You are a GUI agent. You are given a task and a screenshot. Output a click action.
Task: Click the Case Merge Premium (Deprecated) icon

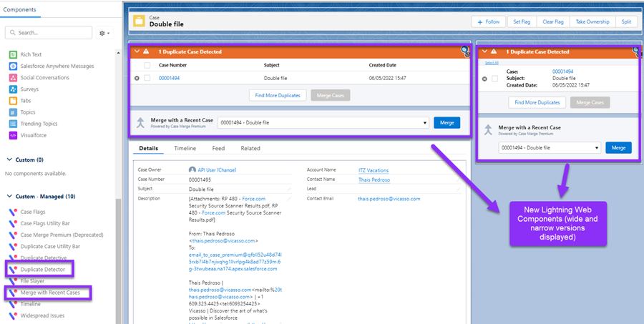click(x=13, y=235)
